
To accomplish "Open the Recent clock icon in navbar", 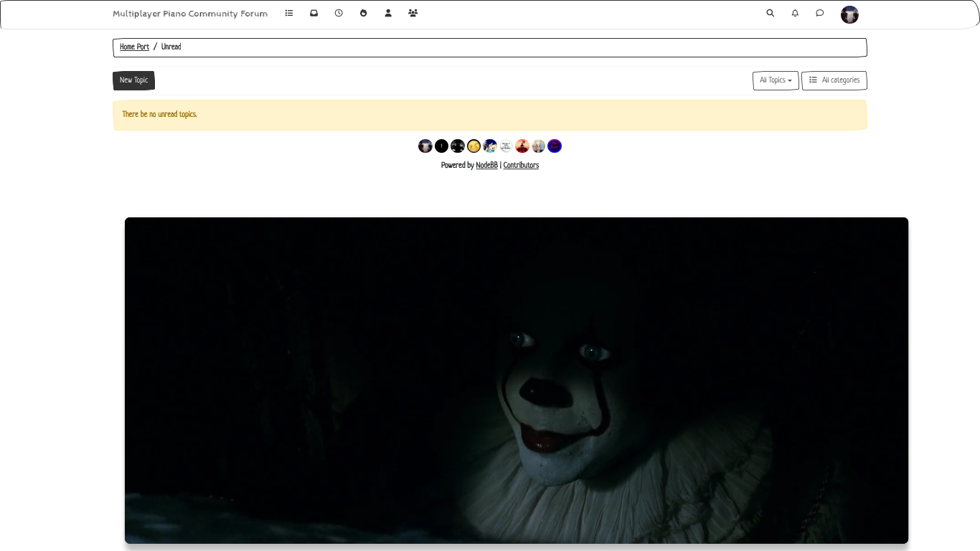I will click(339, 13).
